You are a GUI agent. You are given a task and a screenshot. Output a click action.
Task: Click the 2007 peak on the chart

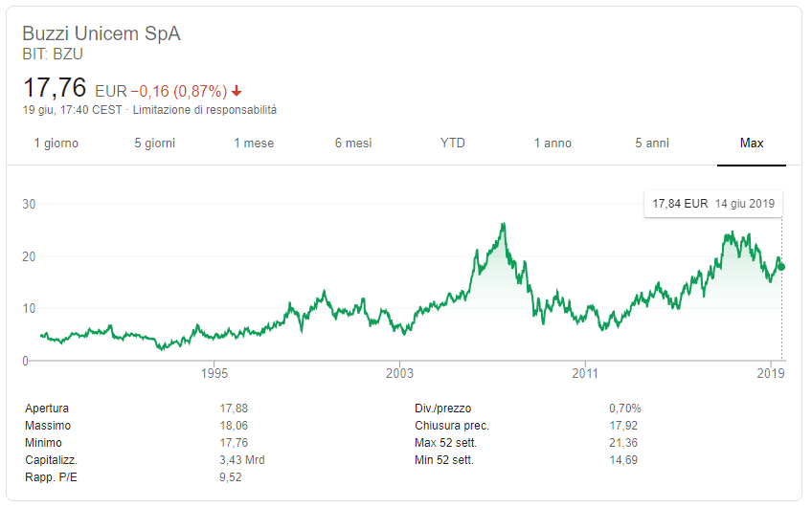pos(503,225)
